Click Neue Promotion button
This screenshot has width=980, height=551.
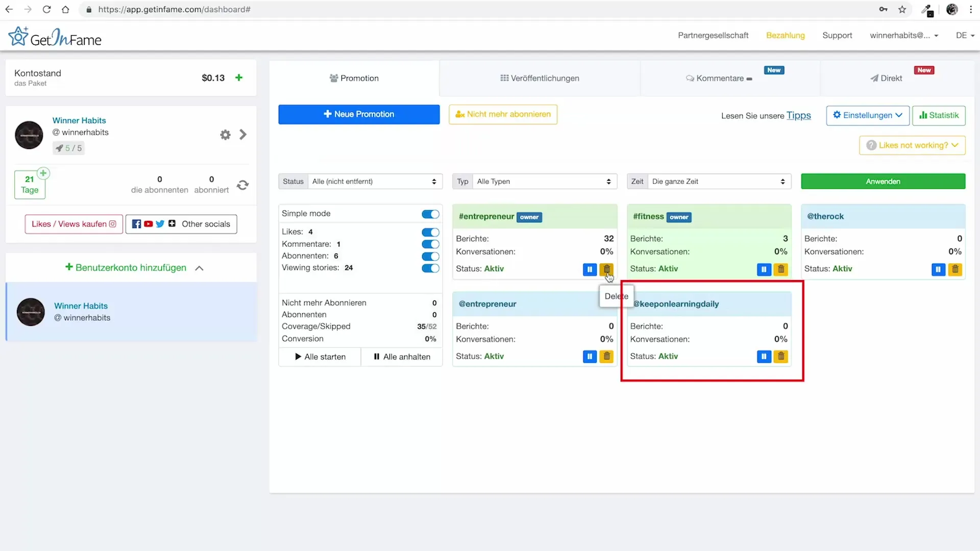tap(359, 114)
